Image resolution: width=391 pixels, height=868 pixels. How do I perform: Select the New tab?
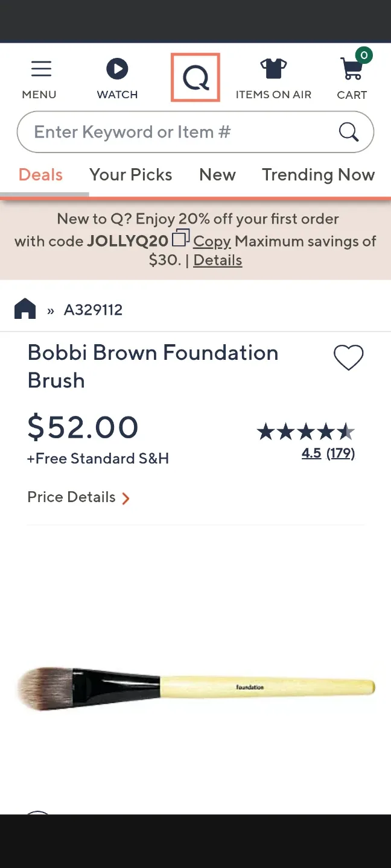pos(217,175)
